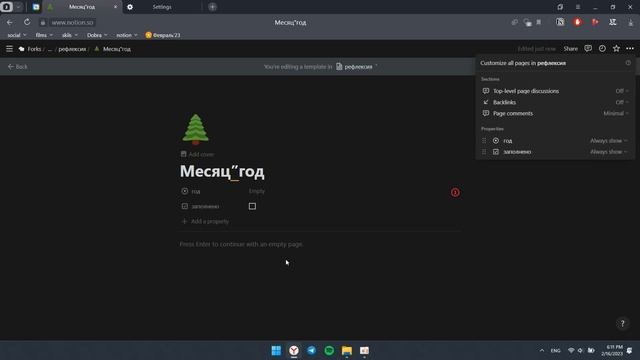The height and width of the screenshot is (360, 640).
Task: Click the help question mark button
Action: click(622, 323)
